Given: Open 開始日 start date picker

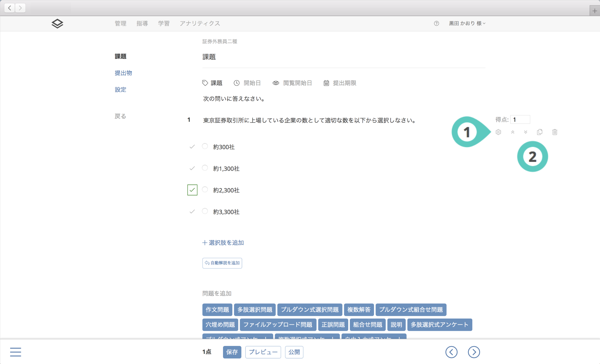Looking at the screenshot, I should [247, 83].
